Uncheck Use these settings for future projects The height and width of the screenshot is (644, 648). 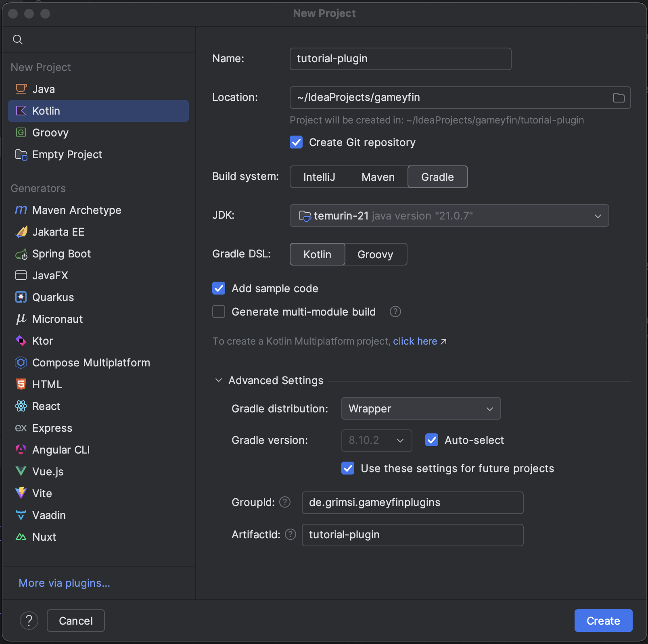click(x=348, y=468)
